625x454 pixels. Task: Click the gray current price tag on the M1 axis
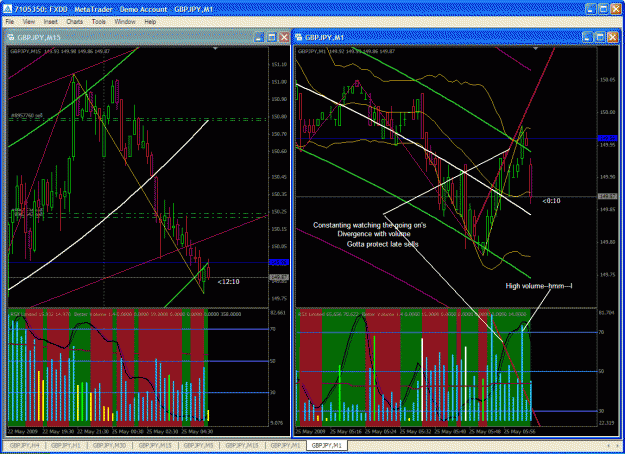click(x=608, y=196)
